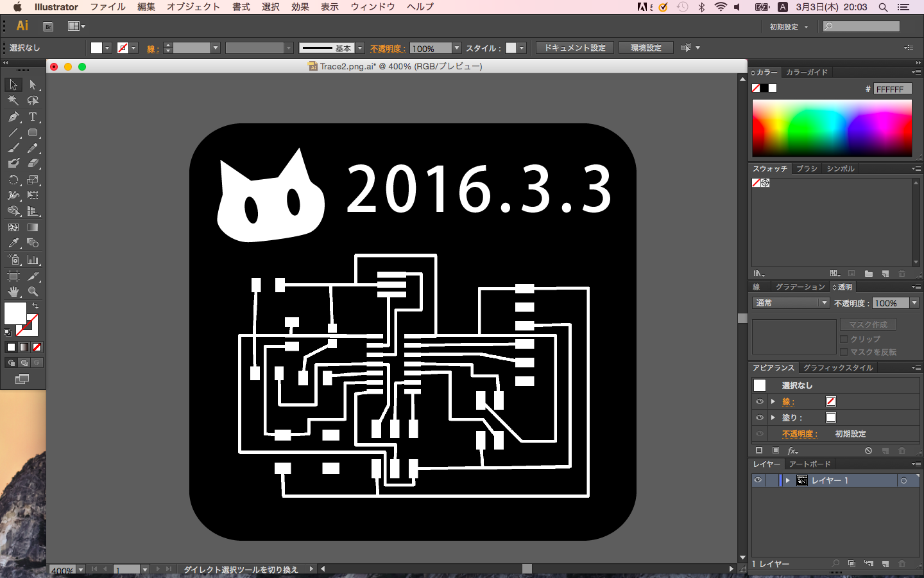Open オブジェクト menu
Image resolution: width=924 pixels, height=578 pixels.
coord(193,7)
